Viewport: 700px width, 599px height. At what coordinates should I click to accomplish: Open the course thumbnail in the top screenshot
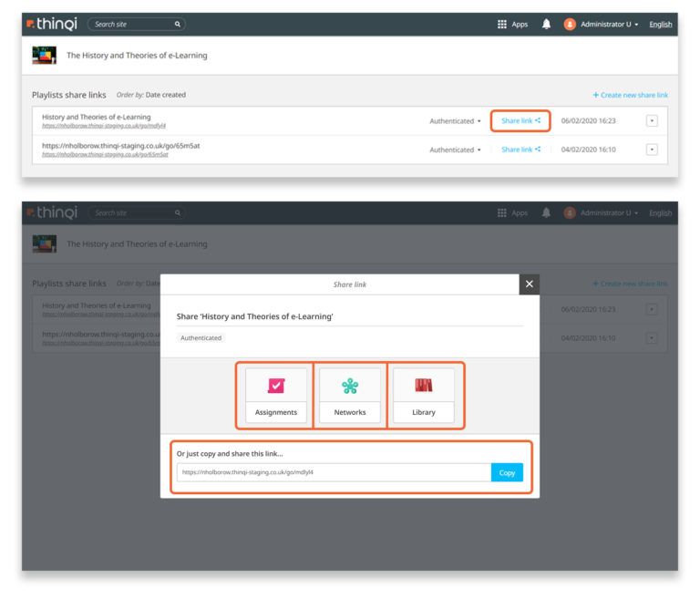(x=44, y=55)
